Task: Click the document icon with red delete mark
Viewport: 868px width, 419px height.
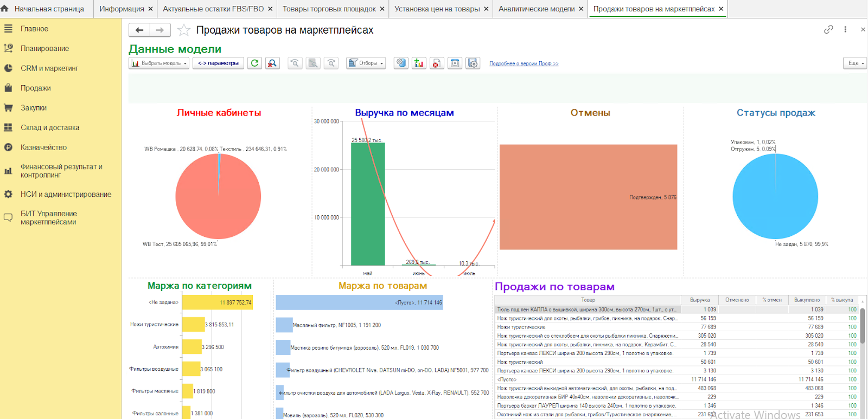Action: pyautogui.click(x=437, y=63)
